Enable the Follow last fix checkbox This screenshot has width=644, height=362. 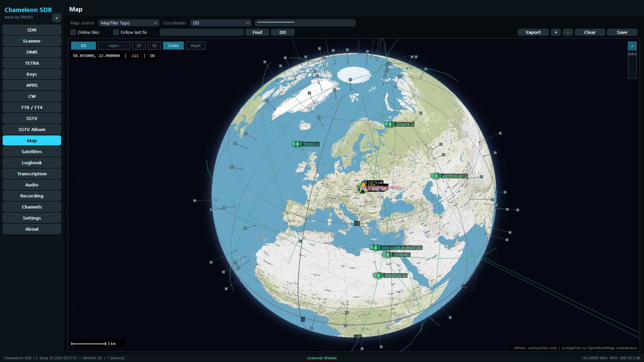point(116,32)
